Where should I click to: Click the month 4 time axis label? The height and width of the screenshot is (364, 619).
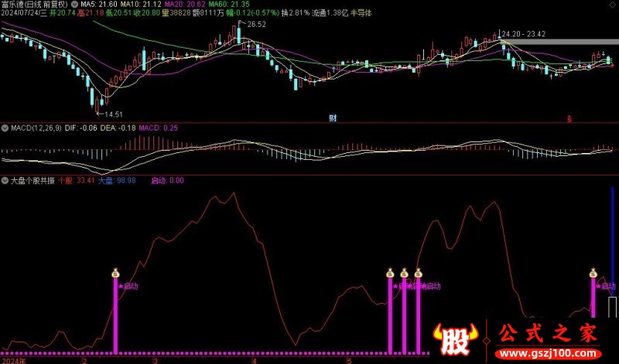(x=254, y=361)
